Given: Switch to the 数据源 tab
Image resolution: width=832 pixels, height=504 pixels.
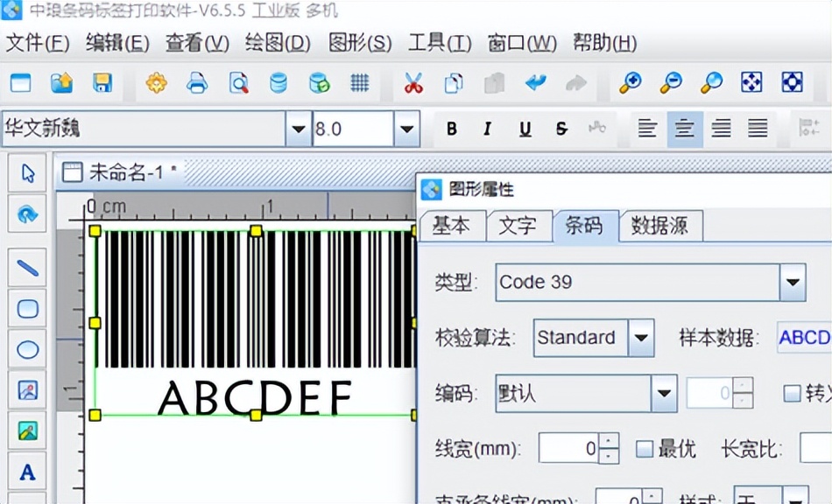Looking at the screenshot, I should (660, 226).
